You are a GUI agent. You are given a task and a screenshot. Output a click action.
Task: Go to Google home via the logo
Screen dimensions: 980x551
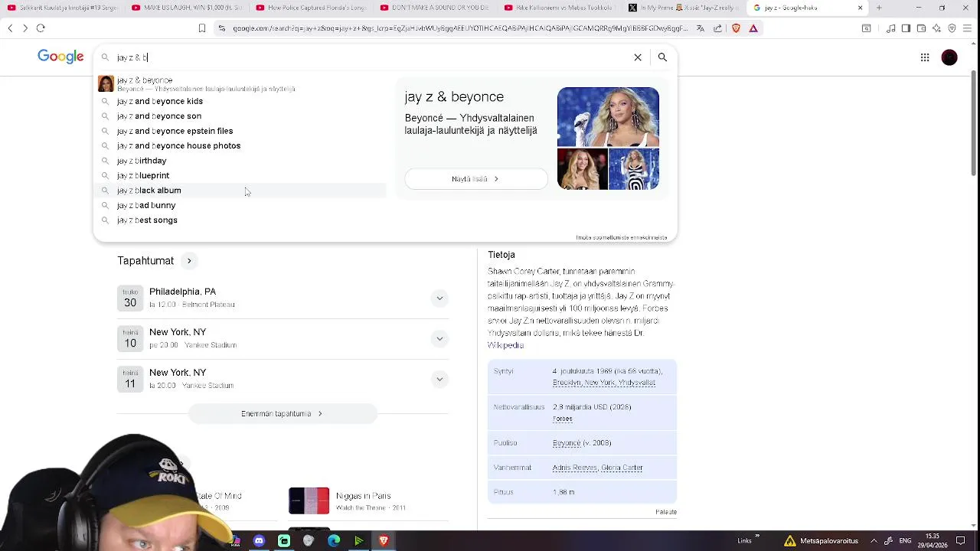pos(60,57)
